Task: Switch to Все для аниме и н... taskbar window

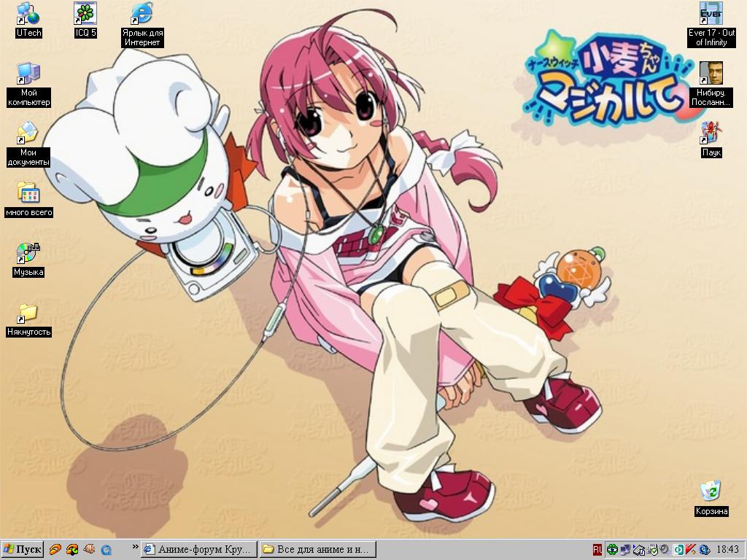Action: point(318,550)
